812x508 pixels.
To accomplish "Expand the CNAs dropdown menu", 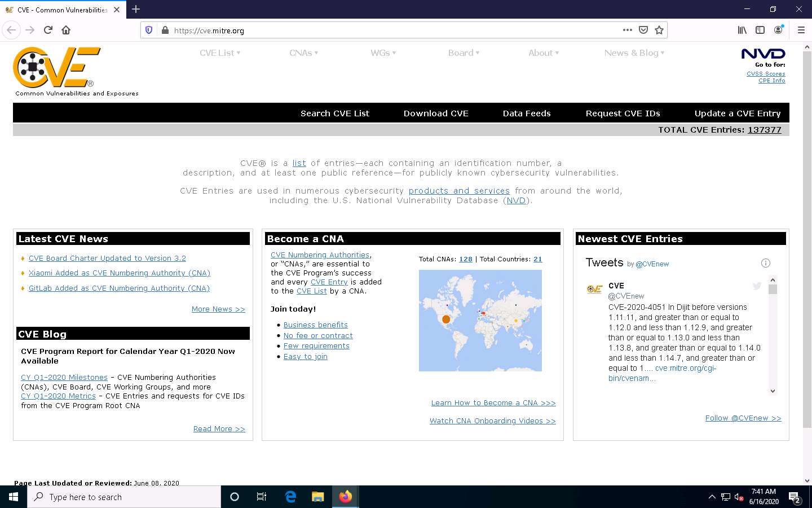I will point(304,52).
